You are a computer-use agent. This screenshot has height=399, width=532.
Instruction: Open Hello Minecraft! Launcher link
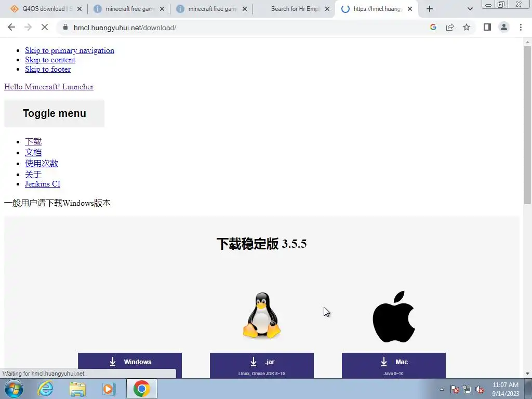click(x=49, y=87)
